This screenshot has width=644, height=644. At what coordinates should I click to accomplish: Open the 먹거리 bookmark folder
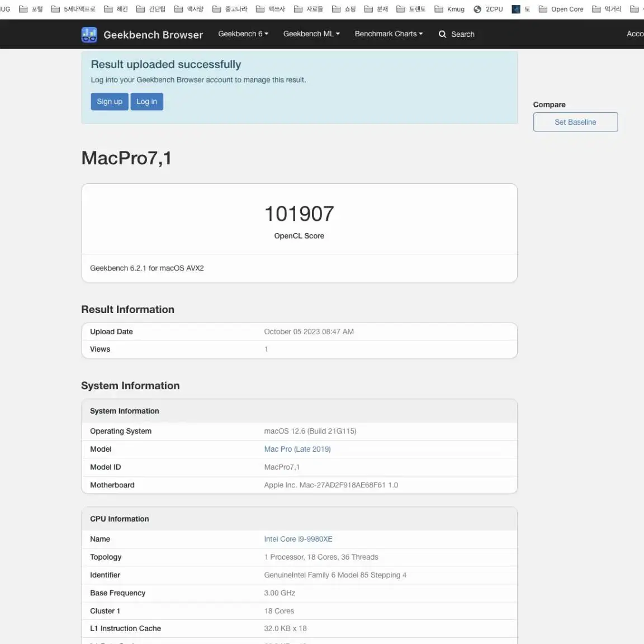coord(607,9)
